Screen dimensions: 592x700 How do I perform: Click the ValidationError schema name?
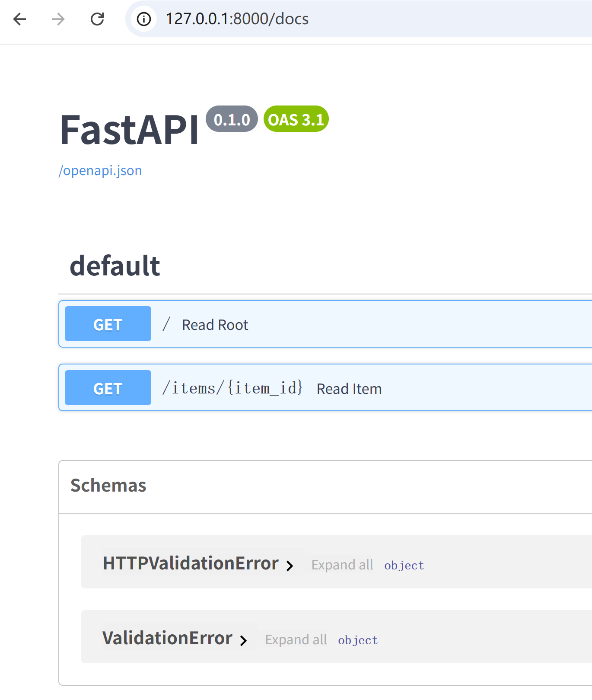(167, 638)
